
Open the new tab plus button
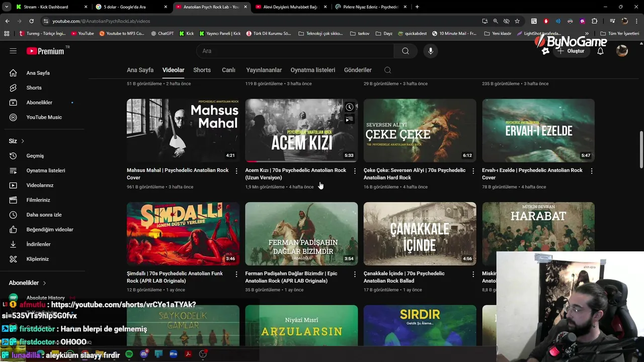point(417,7)
